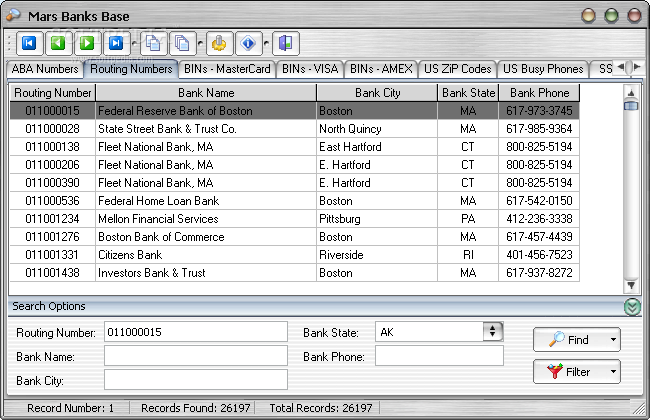
Task: Open the Find button dropdown arrow
Action: pos(613,340)
